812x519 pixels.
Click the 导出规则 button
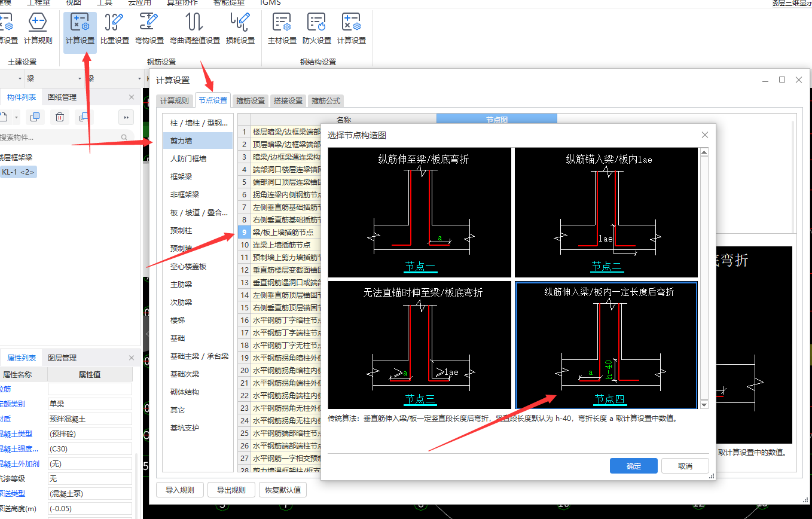(x=231, y=490)
